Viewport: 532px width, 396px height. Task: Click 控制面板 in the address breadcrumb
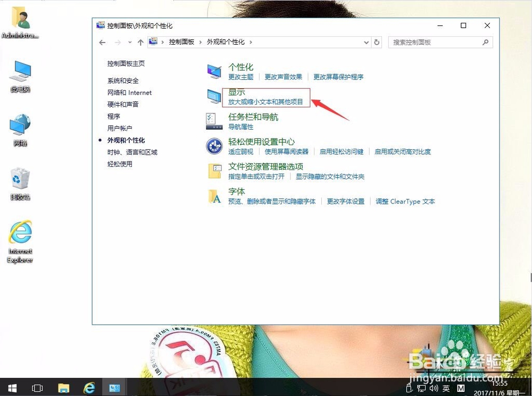tap(181, 42)
